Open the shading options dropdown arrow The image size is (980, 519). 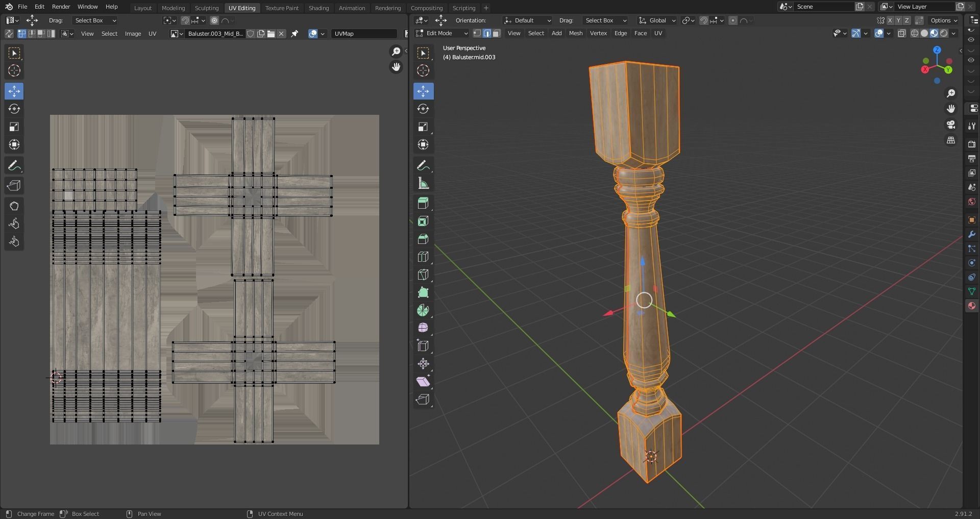pyautogui.click(x=954, y=33)
